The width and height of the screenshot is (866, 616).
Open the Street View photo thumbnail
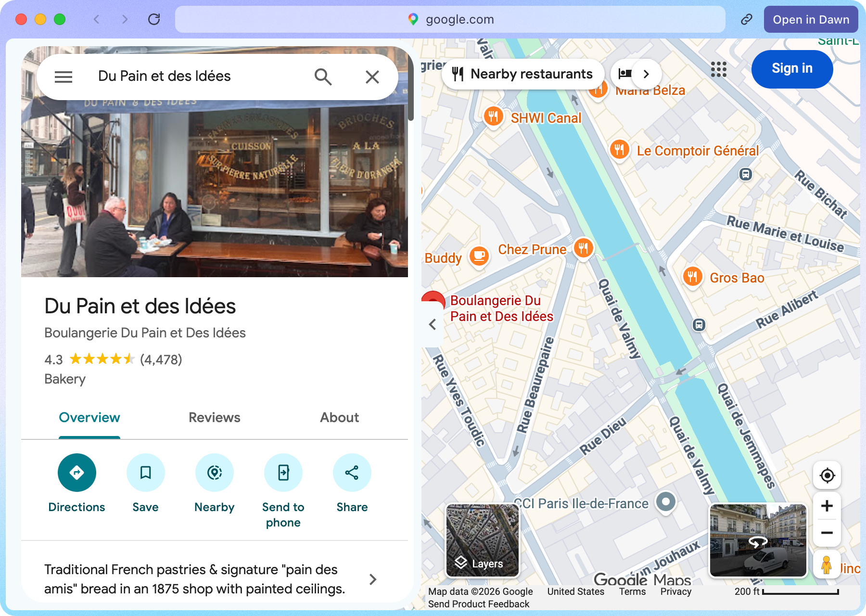[758, 540]
